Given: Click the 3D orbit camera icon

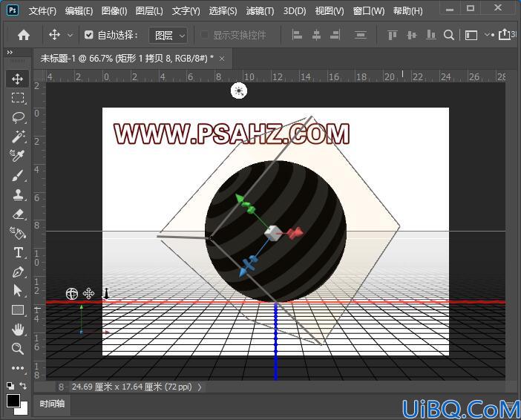Looking at the screenshot, I should pos(72,293).
